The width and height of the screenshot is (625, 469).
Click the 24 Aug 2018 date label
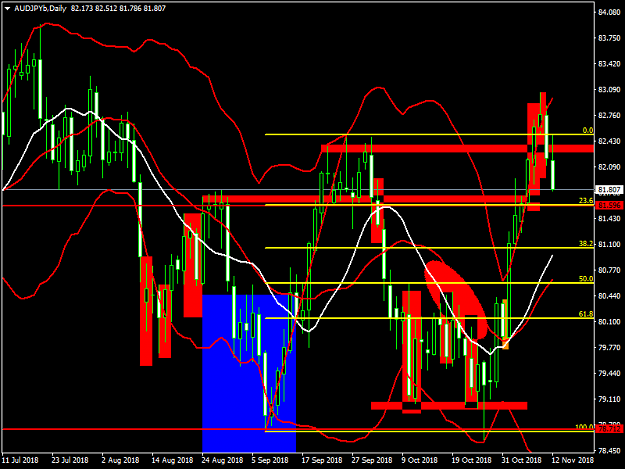[x=222, y=460]
